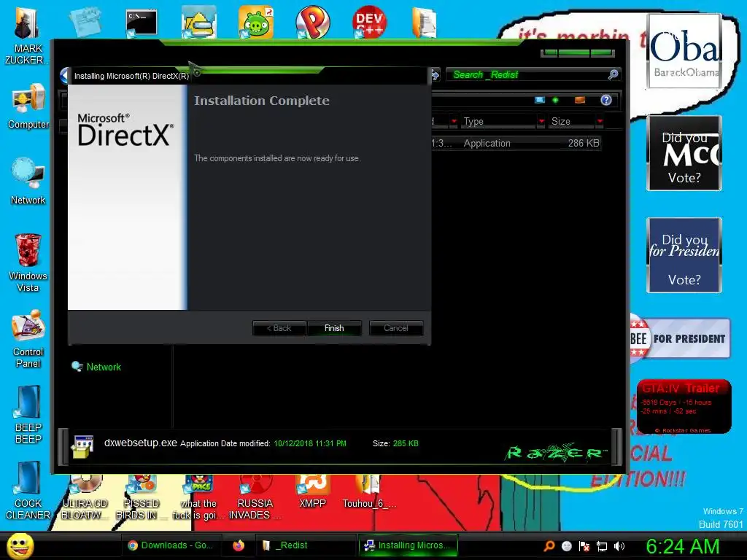747x560 pixels.
Task: Open the PISSED BIRDS IN desktop shortcut
Action: (142, 497)
